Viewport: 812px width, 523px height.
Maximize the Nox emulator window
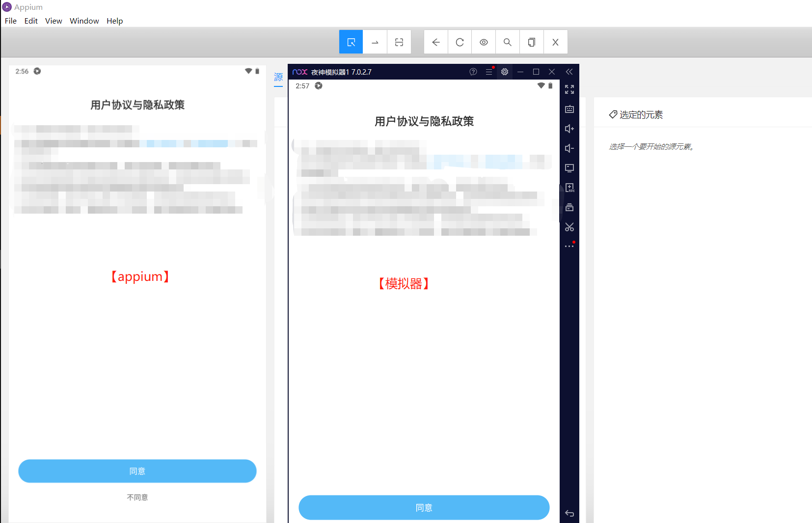click(536, 72)
